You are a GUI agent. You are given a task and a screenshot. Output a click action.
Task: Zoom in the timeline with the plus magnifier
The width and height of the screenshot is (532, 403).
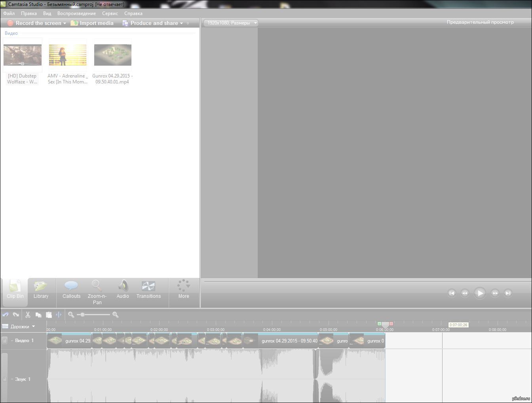tap(115, 315)
